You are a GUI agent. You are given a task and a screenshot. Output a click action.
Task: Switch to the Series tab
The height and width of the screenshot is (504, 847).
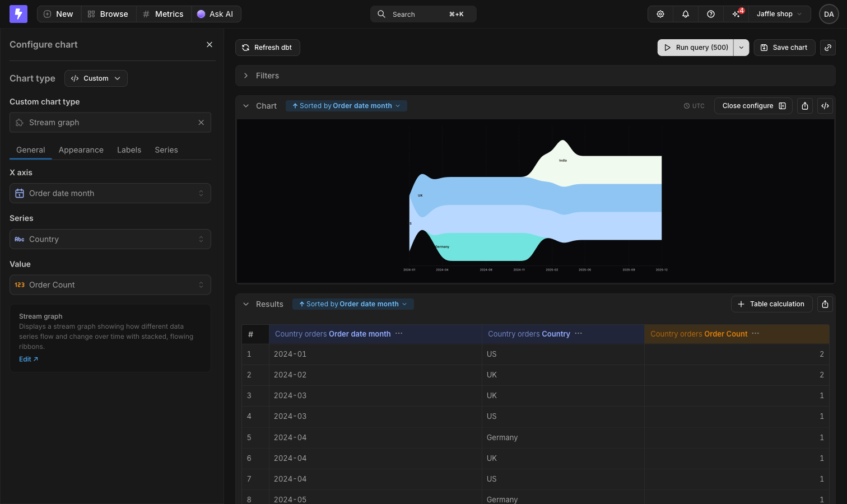[x=166, y=150]
